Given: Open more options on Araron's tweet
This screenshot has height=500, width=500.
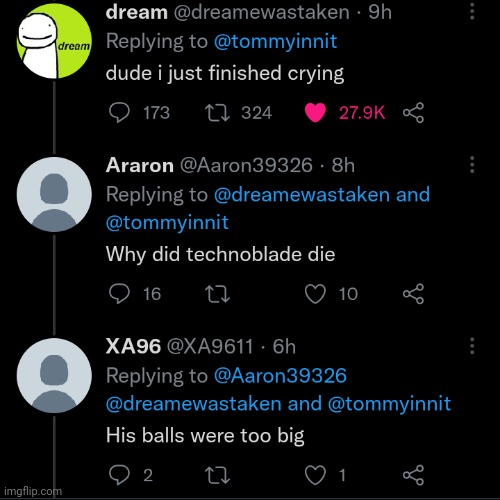Looking at the screenshot, I should (x=472, y=165).
